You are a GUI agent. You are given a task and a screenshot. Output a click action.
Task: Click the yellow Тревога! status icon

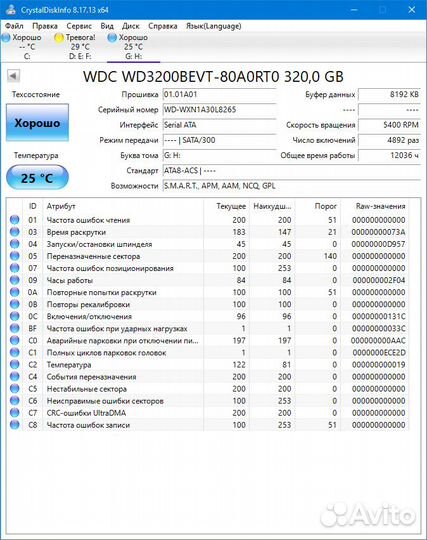click(x=59, y=37)
